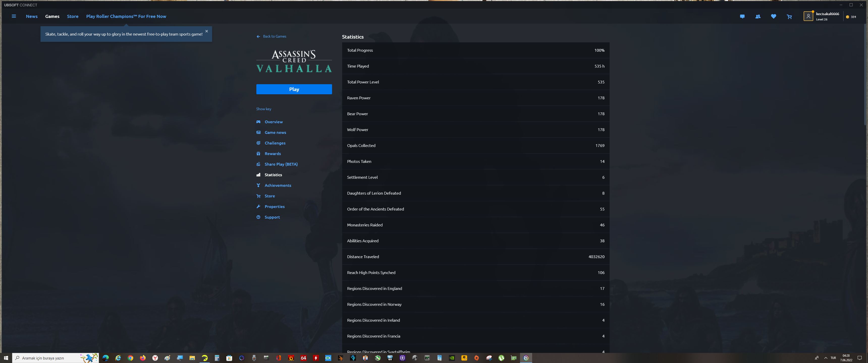Open the Rewards section

click(x=273, y=154)
